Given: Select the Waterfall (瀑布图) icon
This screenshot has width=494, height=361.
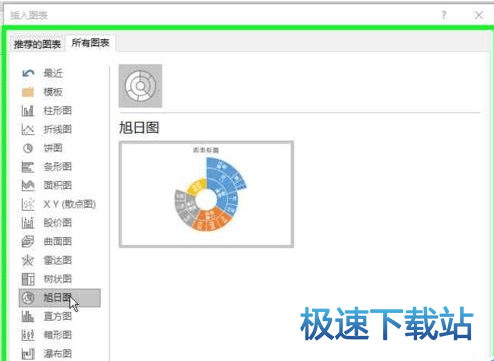Looking at the screenshot, I should (28, 353).
